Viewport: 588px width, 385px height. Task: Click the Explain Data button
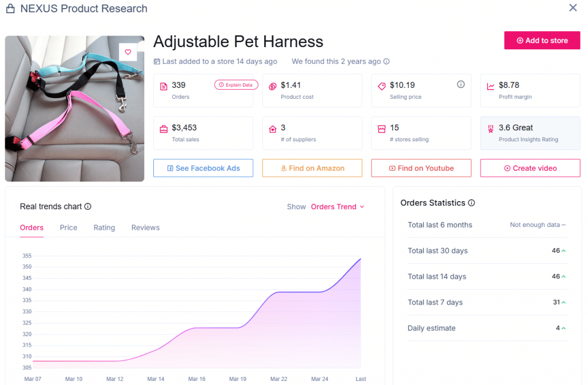(x=236, y=85)
